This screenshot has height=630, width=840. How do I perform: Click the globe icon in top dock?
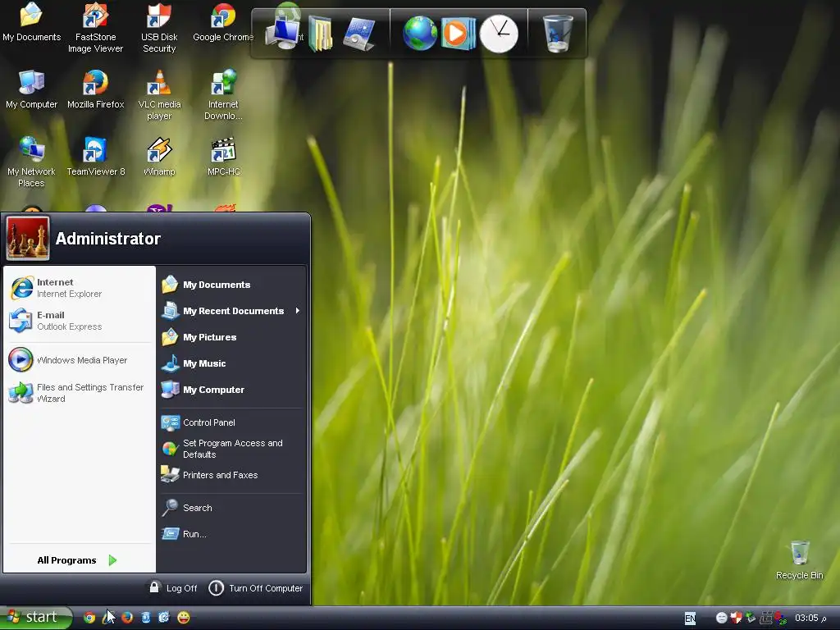click(420, 33)
